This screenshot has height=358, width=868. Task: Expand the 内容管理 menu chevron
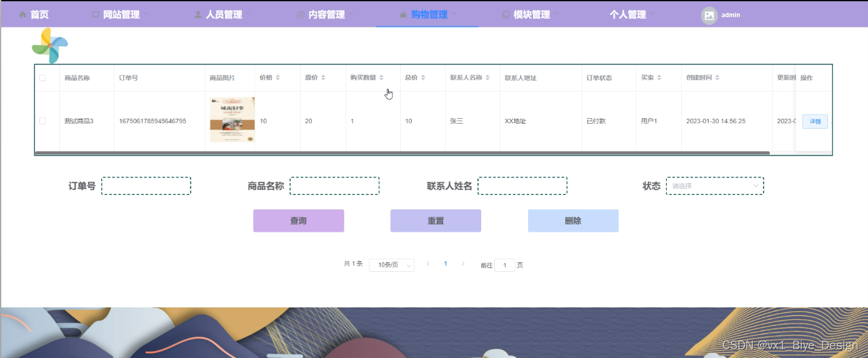tap(351, 13)
